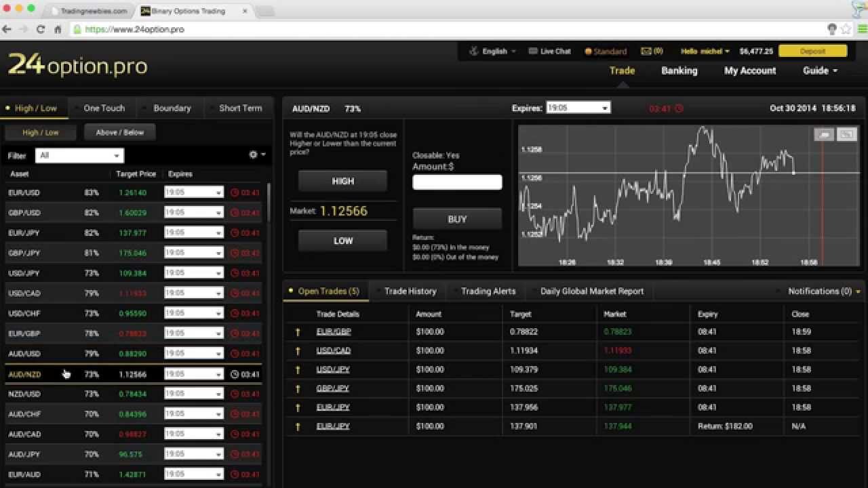Select the AUD/NZD asset row
Screen dimensions: 868x488
coord(133,374)
